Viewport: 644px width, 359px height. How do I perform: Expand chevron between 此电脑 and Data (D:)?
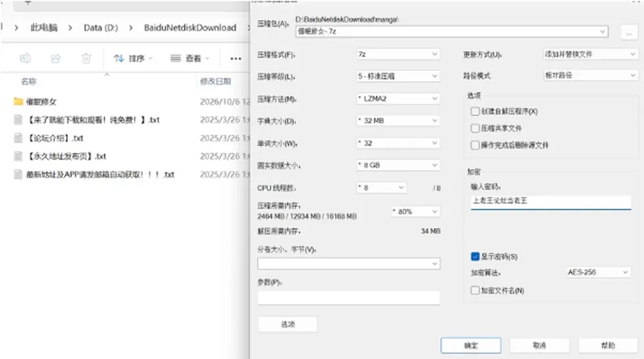click(x=70, y=28)
